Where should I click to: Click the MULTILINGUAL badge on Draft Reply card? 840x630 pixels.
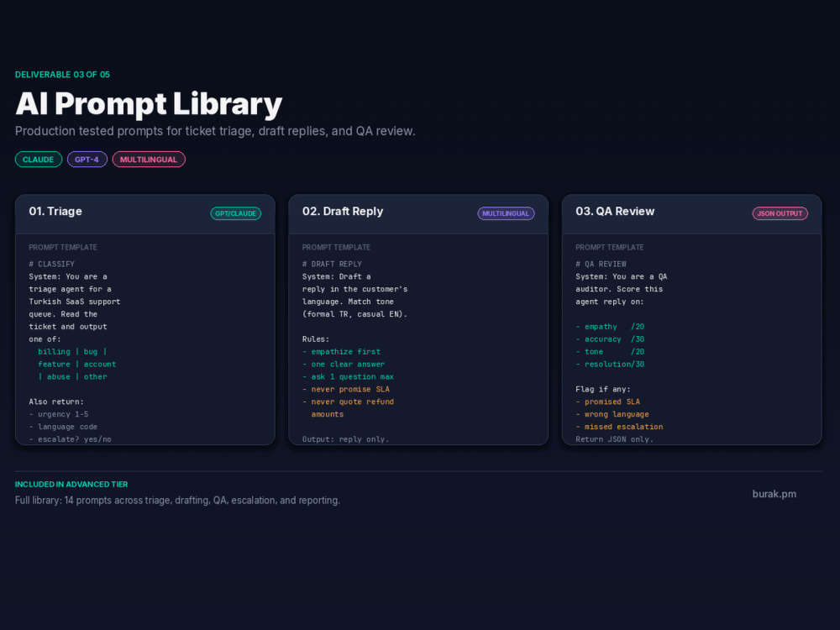[506, 213]
